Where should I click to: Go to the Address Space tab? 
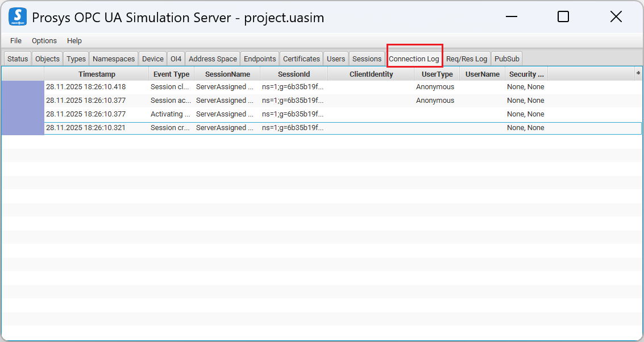(x=213, y=59)
